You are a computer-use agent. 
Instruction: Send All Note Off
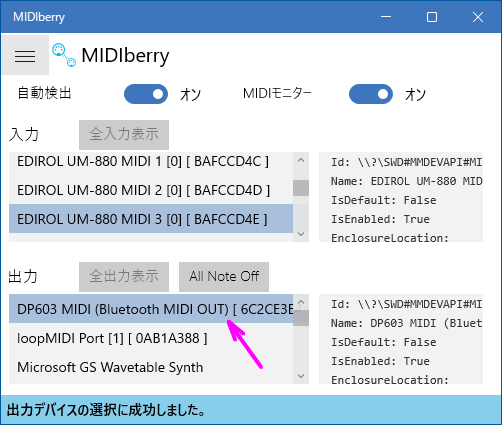coord(224,277)
